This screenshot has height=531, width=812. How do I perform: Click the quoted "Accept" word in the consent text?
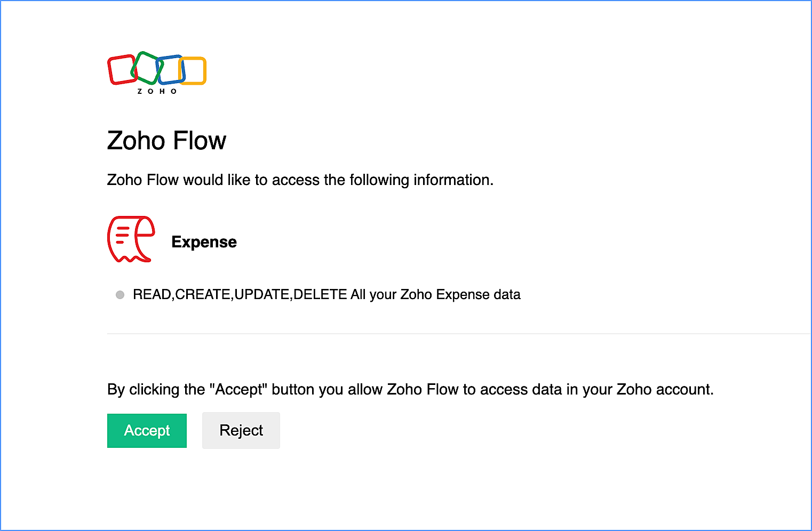238,390
